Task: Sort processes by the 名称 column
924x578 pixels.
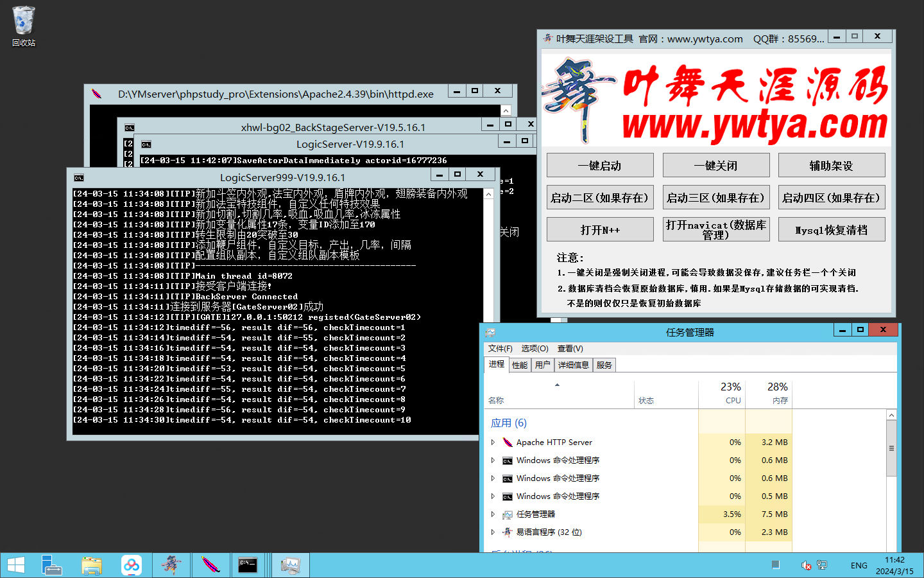Action: tap(558, 394)
